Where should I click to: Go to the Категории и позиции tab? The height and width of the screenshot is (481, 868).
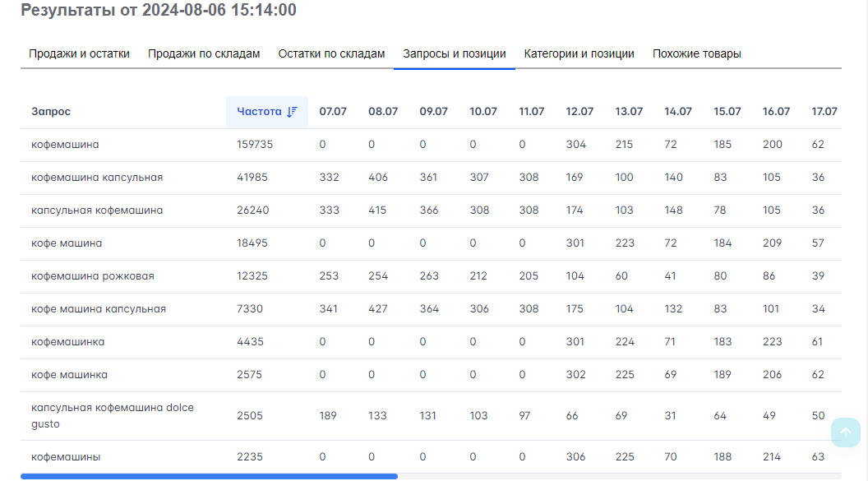579,53
